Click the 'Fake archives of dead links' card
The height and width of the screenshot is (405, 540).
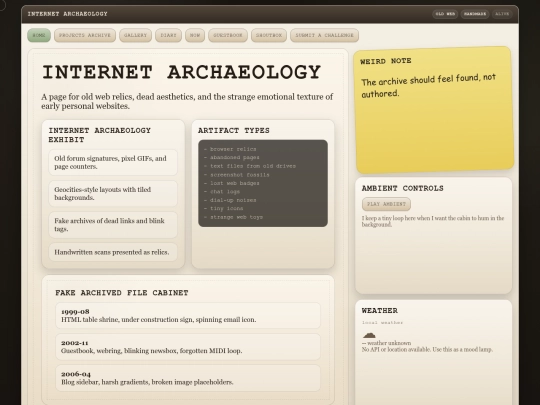113,225
